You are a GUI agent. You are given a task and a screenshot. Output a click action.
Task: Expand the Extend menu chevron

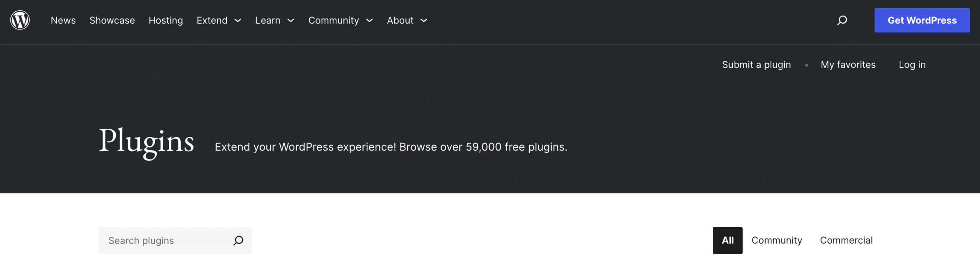(238, 21)
